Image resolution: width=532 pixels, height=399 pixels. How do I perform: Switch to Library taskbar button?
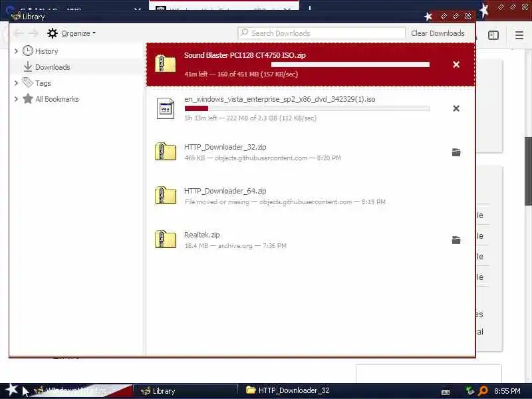186,391
